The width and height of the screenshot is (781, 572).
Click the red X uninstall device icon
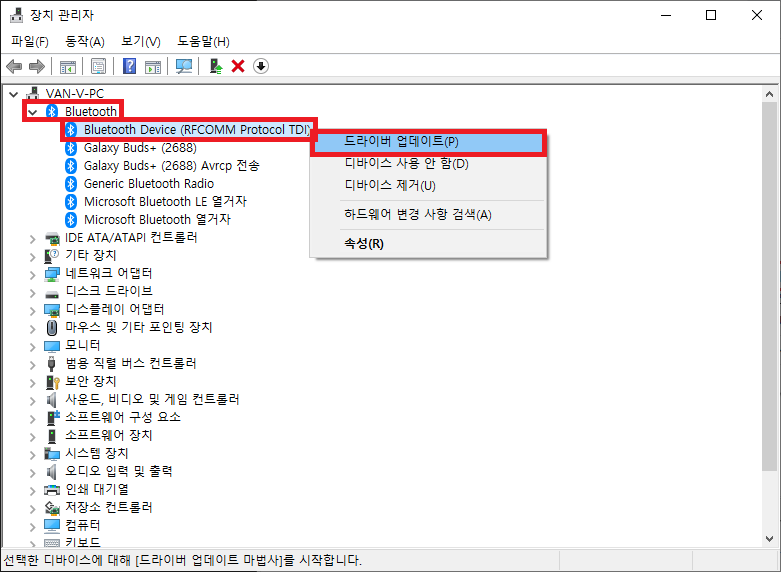click(x=238, y=66)
